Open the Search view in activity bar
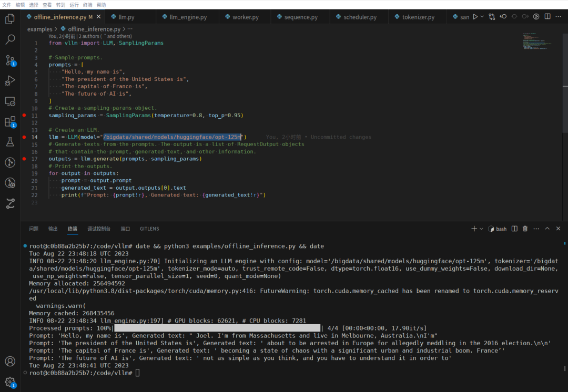This screenshot has height=392, width=568. [10, 39]
